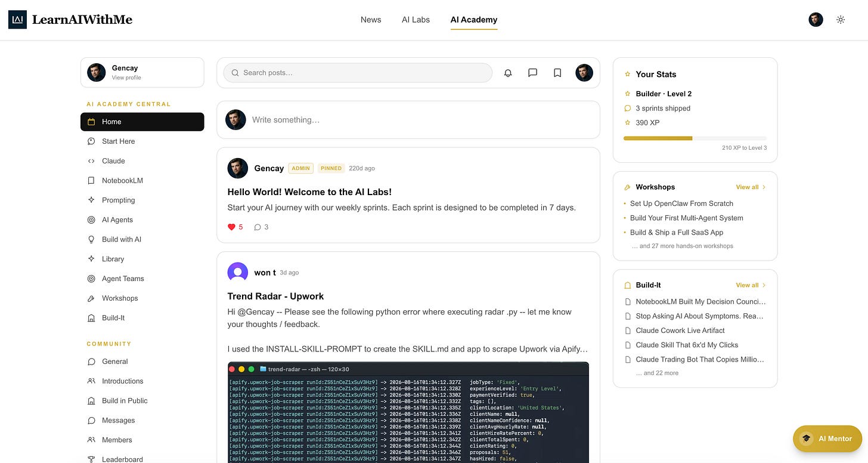Click the Messages chat icon in sidebar
This screenshot has width=868, height=463.
point(91,421)
